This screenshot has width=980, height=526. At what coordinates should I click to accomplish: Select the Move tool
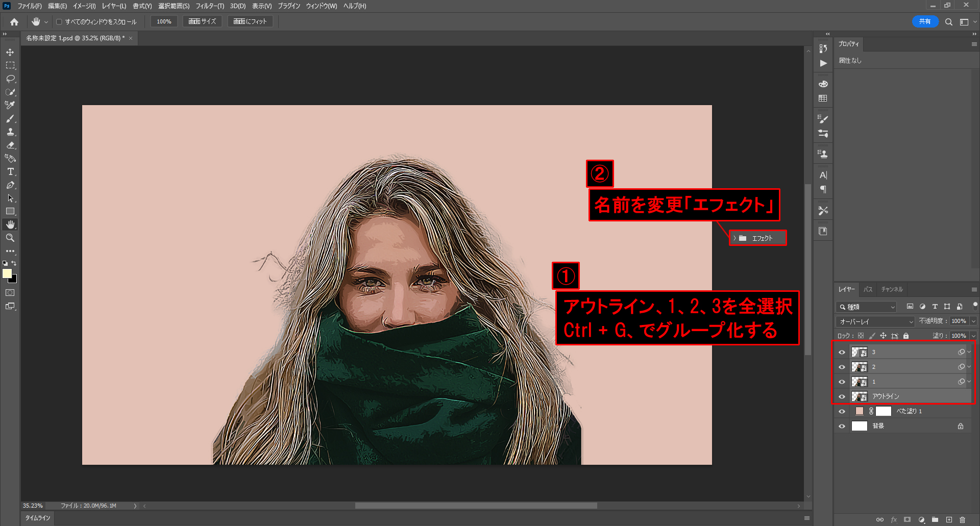coord(10,53)
